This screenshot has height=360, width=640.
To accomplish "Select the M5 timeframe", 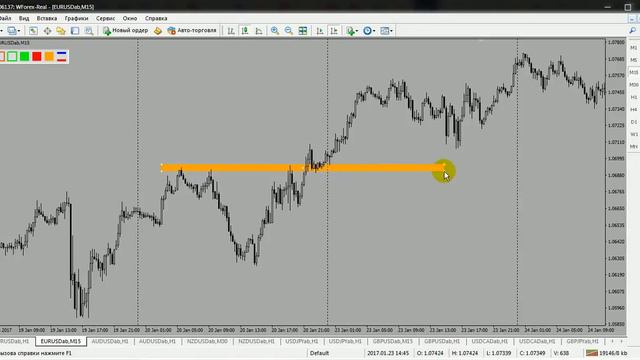I will [633, 60].
